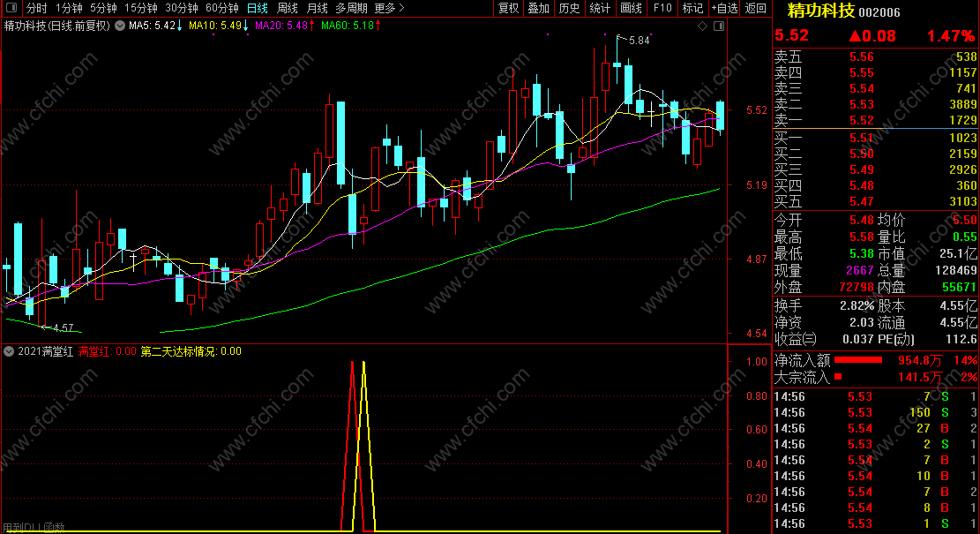Open the 统计 statistics button
980x534 pixels.
tap(600, 8)
